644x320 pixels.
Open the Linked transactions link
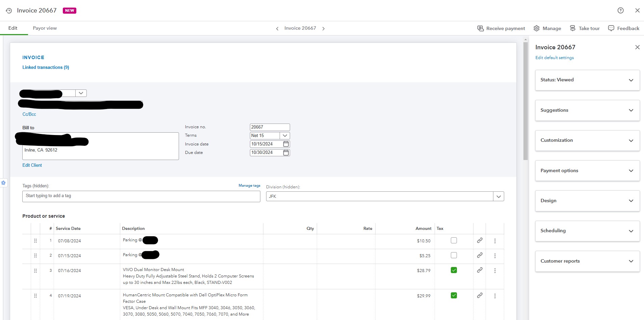pyautogui.click(x=46, y=67)
